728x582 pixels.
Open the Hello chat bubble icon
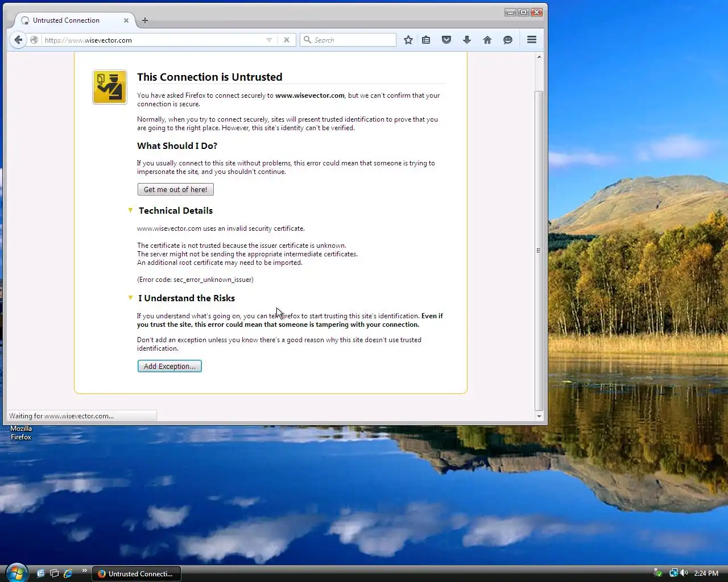coord(508,40)
